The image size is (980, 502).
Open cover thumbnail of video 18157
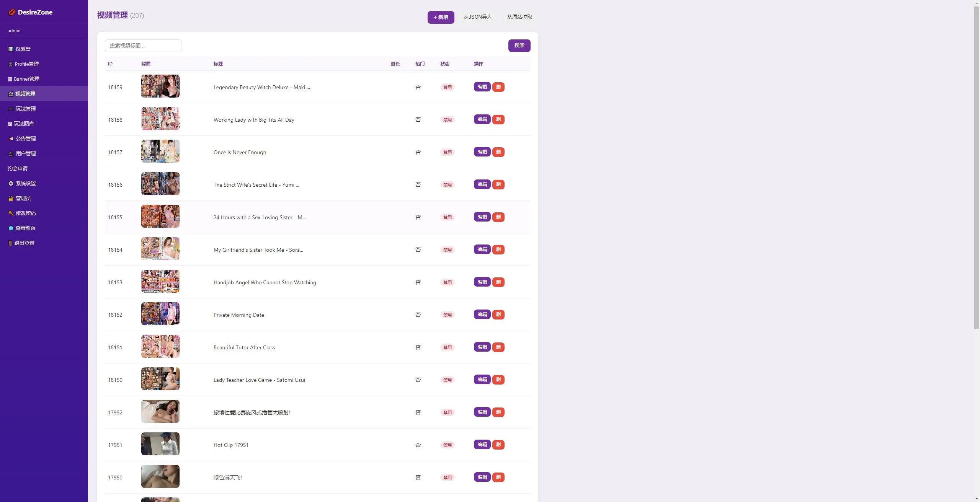160,151
